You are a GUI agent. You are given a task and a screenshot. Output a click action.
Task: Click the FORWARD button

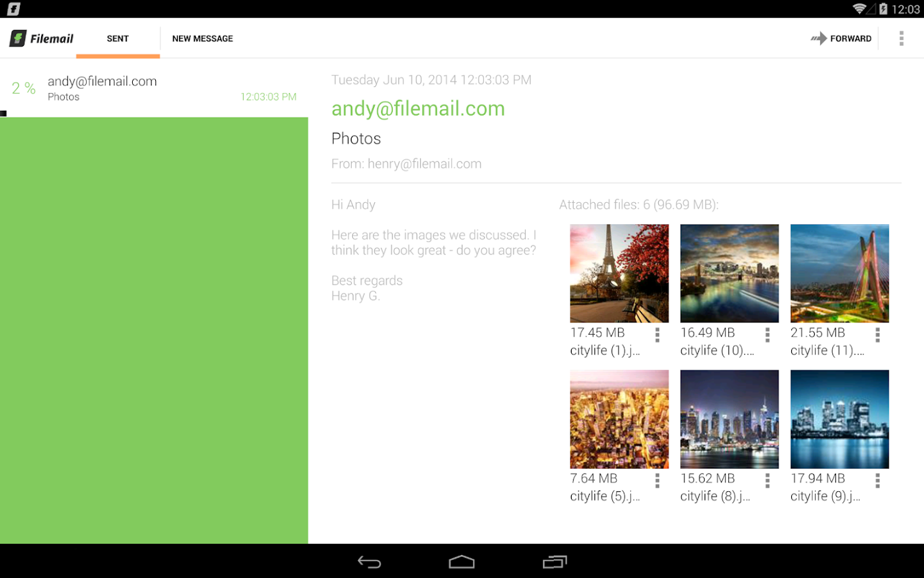pyautogui.click(x=850, y=39)
